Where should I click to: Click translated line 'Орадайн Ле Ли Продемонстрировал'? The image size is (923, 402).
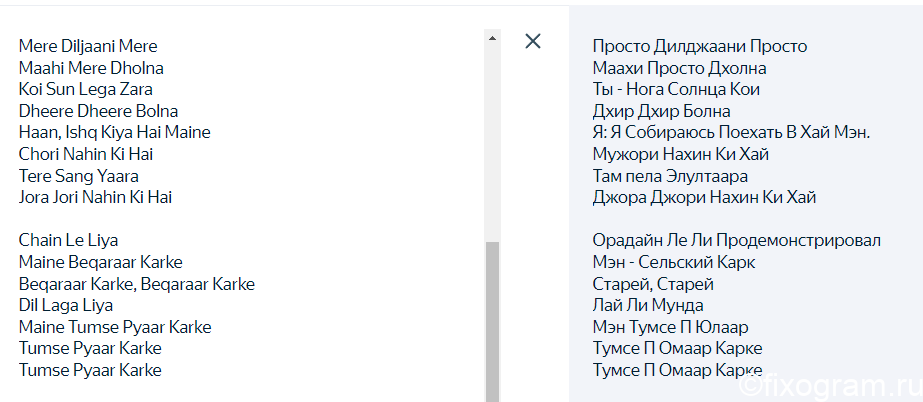[737, 240]
